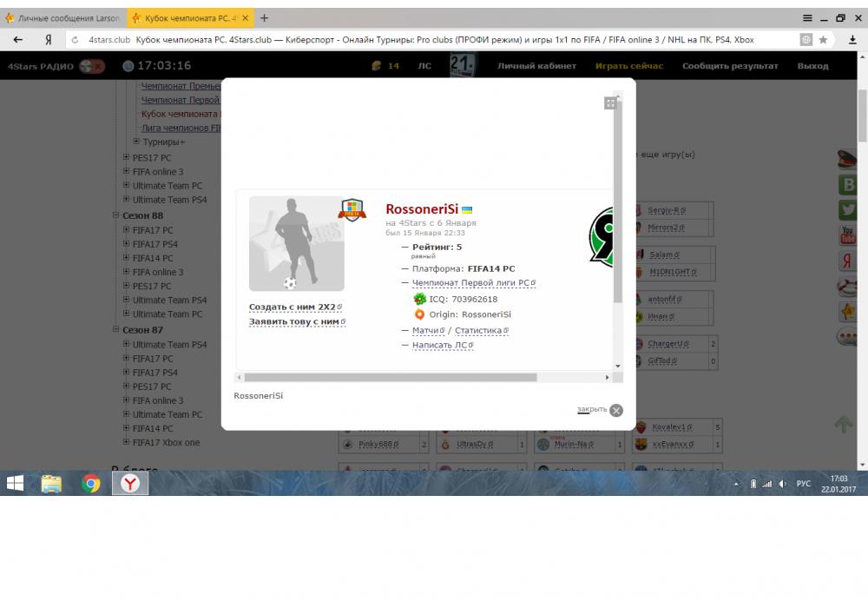Expand the Сезон 88 tree node
The height and width of the screenshot is (608, 868).
coord(116,215)
